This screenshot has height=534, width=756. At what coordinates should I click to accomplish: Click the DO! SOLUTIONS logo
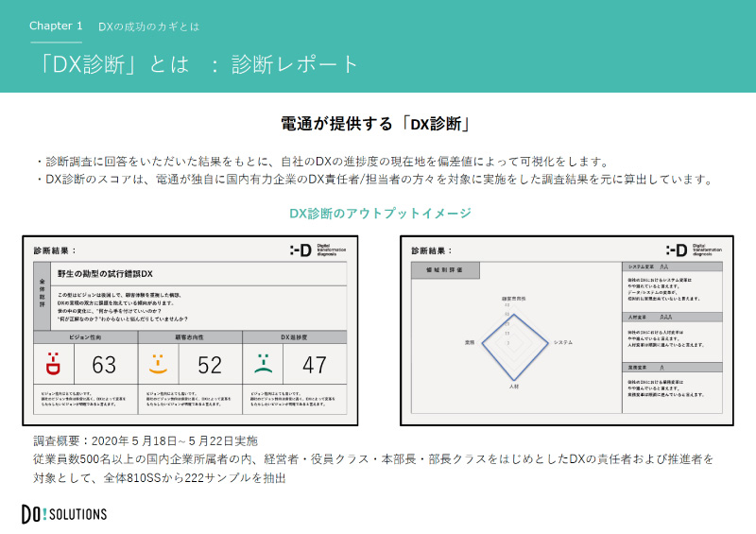point(64,514)
